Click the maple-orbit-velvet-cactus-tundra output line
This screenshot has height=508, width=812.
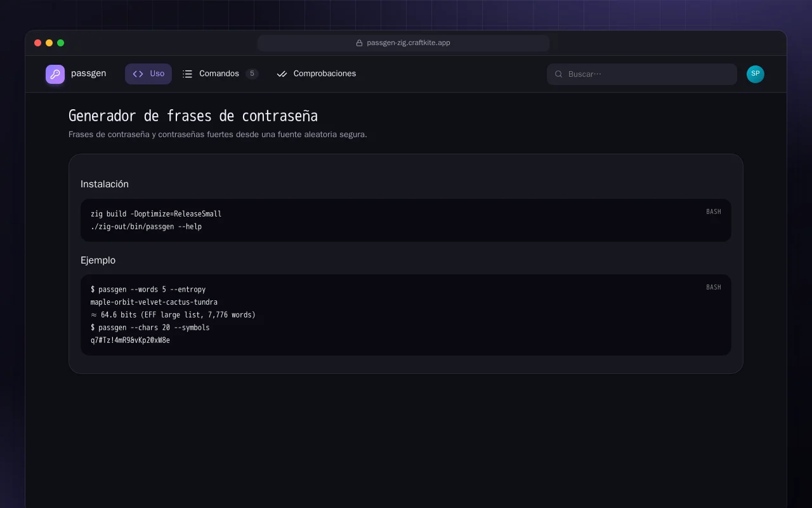(x=154, y=302)
